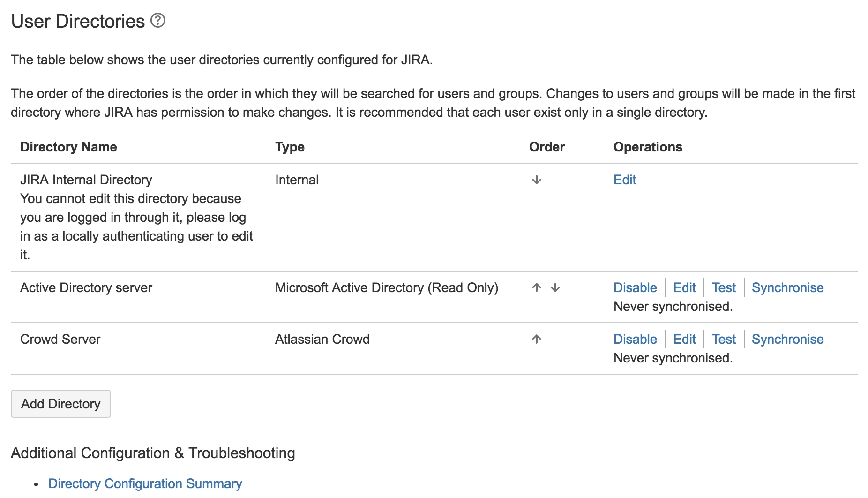Select the 'Active Directory server' name cell
The width and height of the screenshot is (868, 498).
click(x=86, y=287)
